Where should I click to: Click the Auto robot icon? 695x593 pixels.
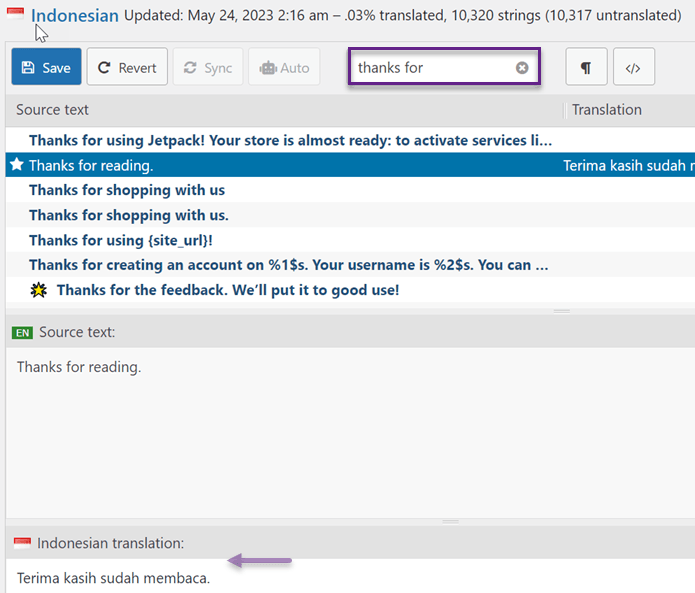268,68
